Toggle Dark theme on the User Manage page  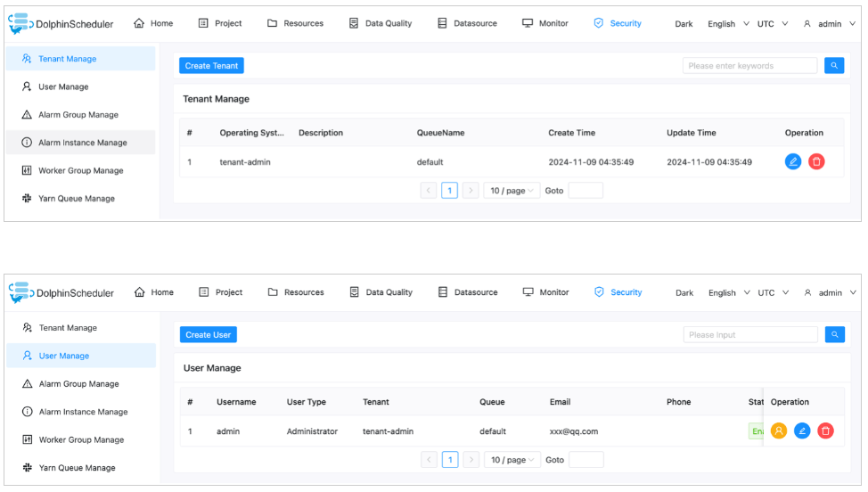tap(684, 293)
